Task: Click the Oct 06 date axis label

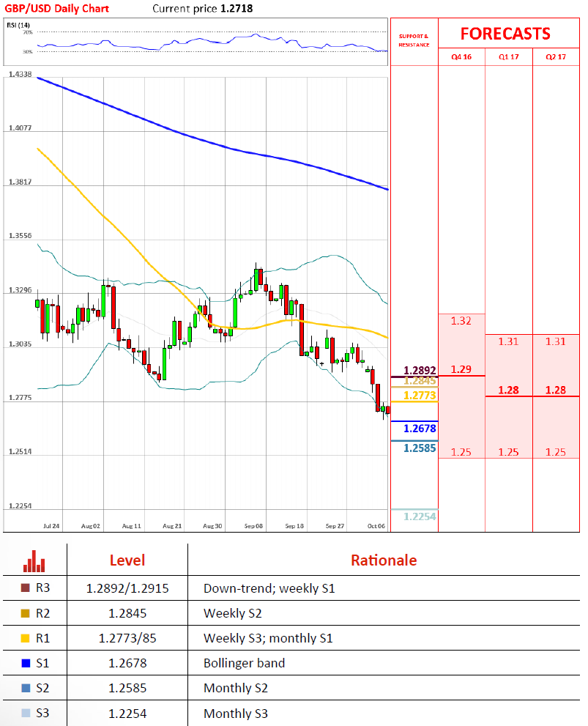Action: tap(376, 526)
